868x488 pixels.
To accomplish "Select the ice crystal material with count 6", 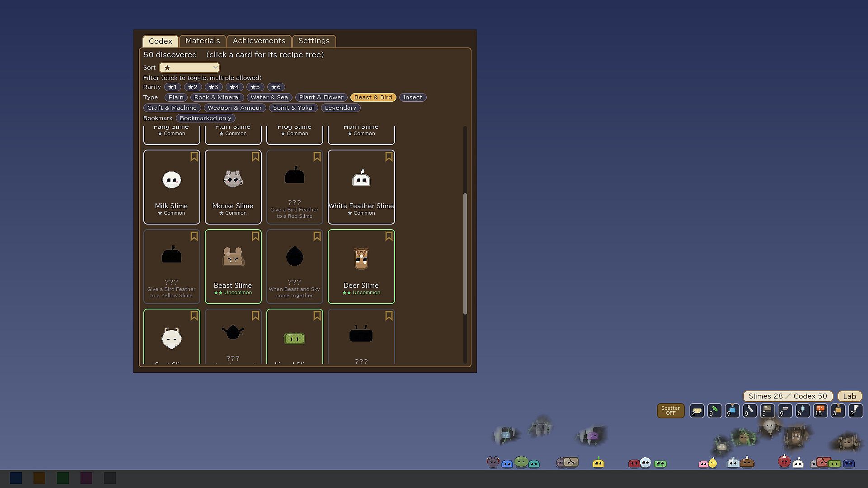I will click(x=802, y=411).
